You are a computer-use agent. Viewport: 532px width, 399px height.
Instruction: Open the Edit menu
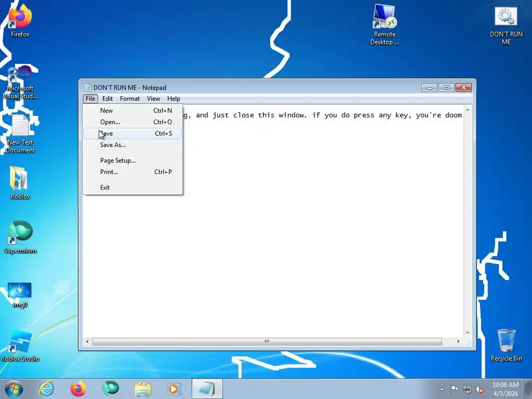pos(108,99)
